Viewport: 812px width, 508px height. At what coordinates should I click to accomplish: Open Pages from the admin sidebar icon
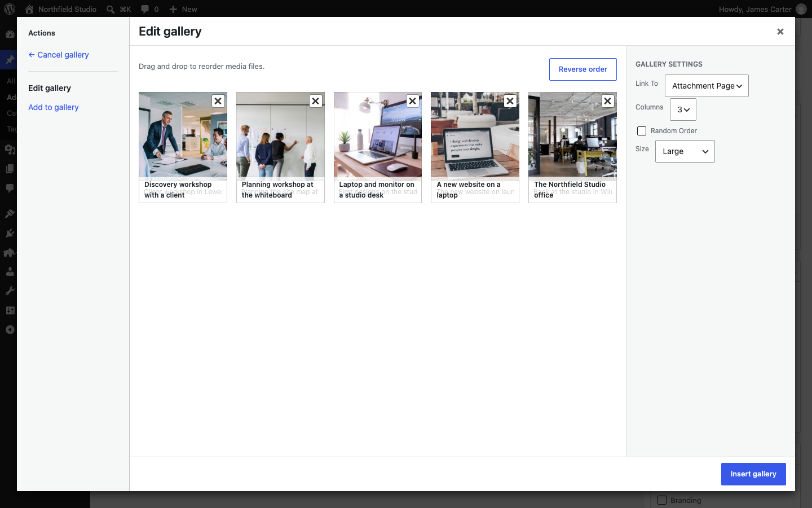coord(10,169)
